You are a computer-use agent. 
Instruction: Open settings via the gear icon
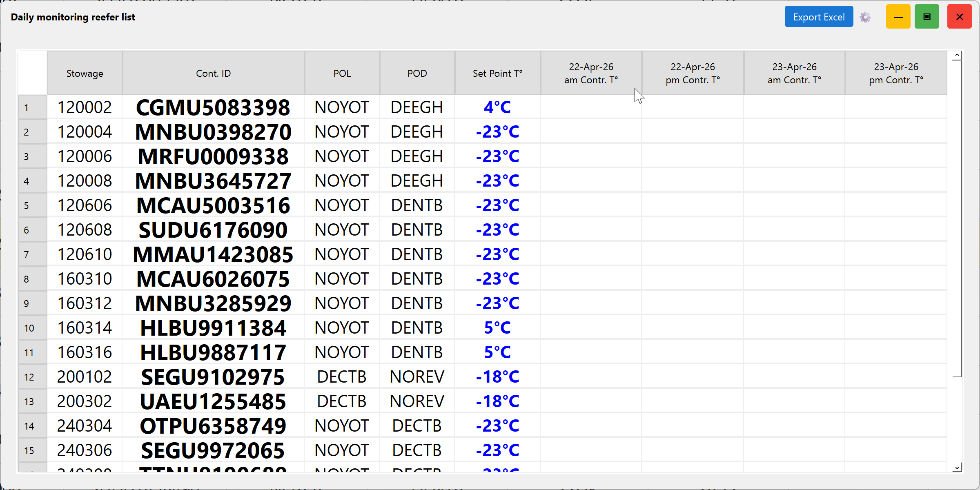pyautogui.click(x=865, y=17)
